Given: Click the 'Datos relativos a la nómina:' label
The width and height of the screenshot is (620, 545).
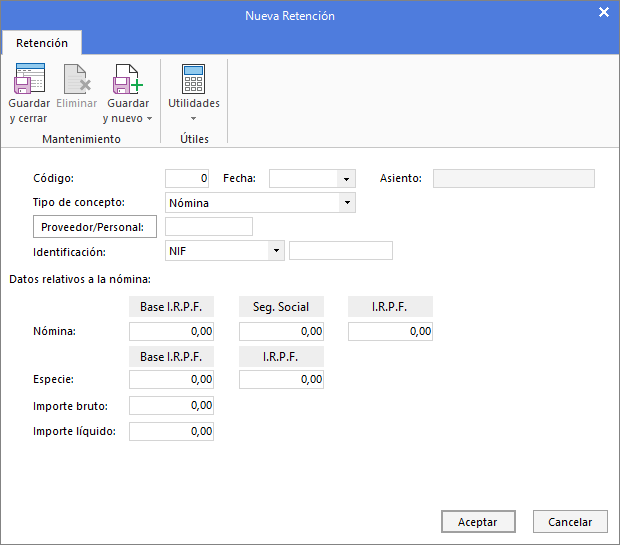Looking at the screenshot, I should pyautogui.click(x=80, y=279).
